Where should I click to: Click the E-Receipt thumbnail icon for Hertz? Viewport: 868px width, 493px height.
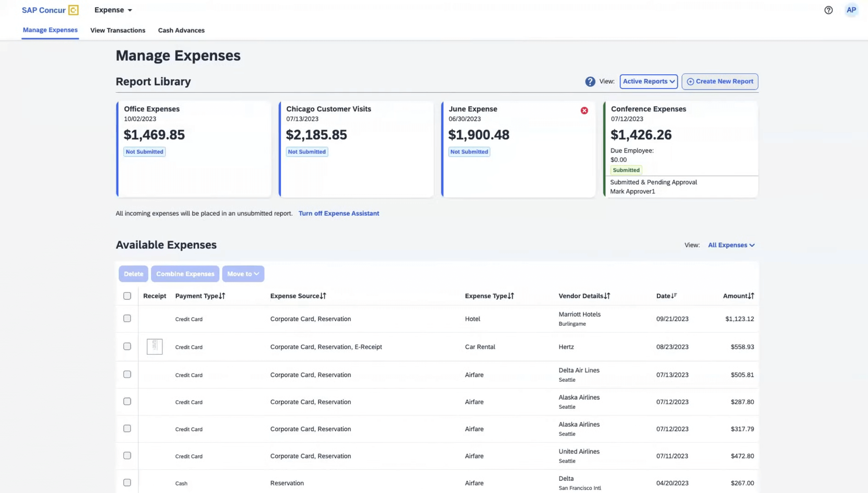click(154, 346)
